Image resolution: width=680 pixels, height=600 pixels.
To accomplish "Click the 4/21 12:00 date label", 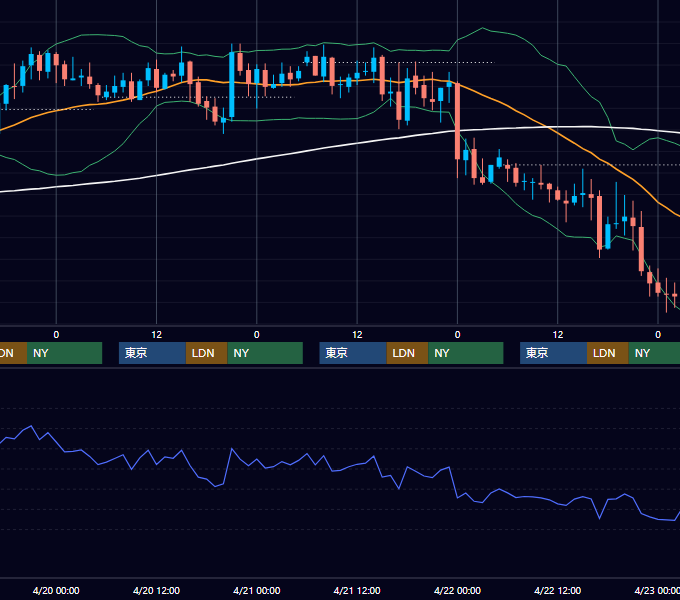I will 357,590.
